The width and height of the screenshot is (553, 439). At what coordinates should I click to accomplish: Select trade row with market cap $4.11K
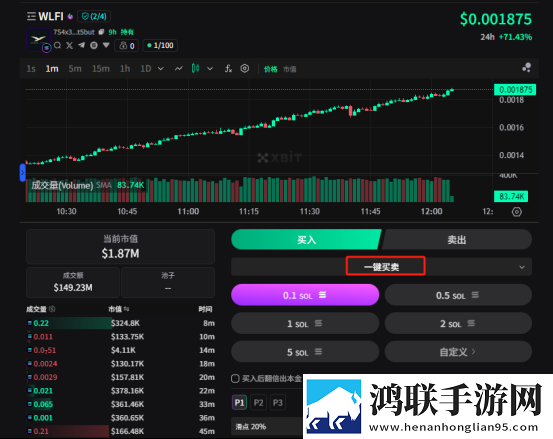tap(121, 350)
